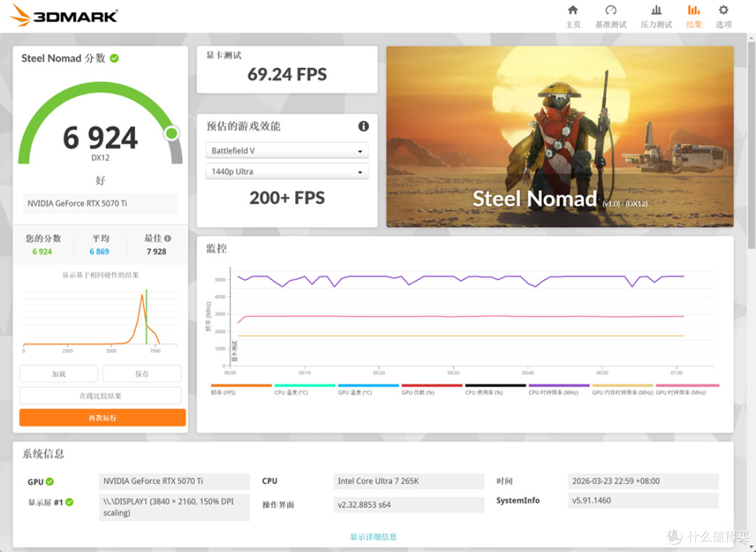This screenshot has height=552, width=756.
Task: Open the Battlefield V game dropdown
Action: tap(287, 151)
